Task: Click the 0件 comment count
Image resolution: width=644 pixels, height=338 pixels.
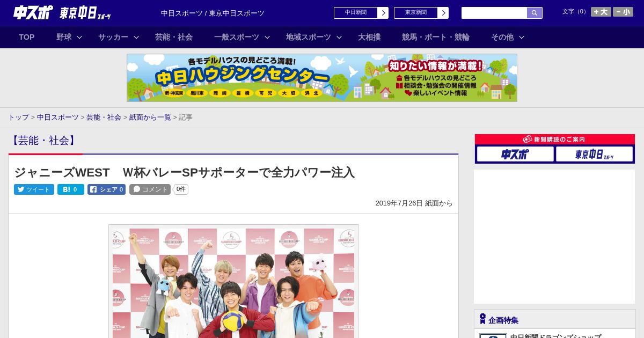Action: click(181, 189)
